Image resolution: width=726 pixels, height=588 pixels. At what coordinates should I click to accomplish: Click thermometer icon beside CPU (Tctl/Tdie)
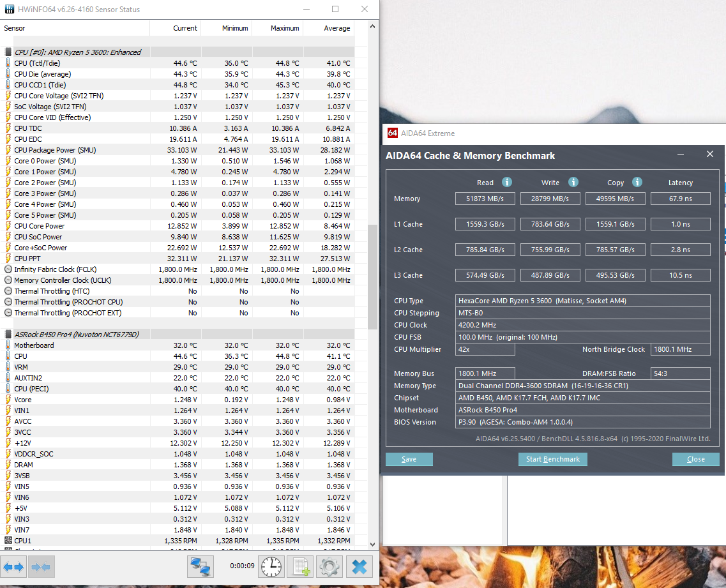[x=8, y=63]
